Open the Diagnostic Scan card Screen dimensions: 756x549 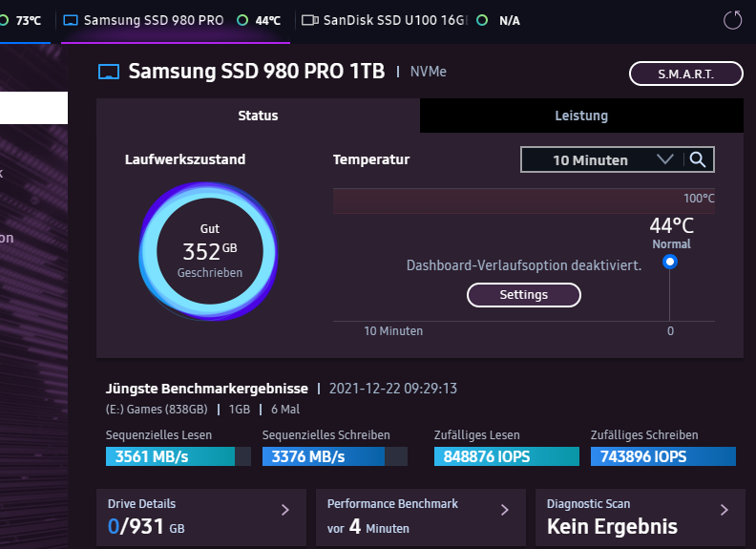pyautogui.click(x=640, y=517)
